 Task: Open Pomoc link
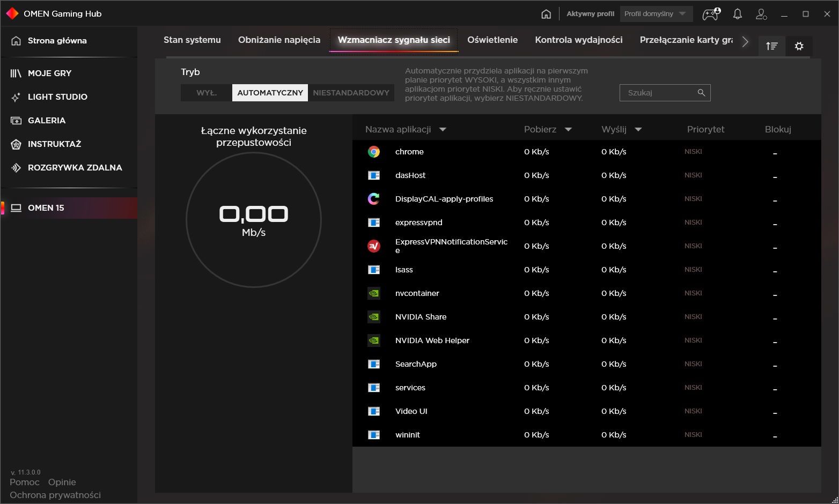click(x=25, y=483)
